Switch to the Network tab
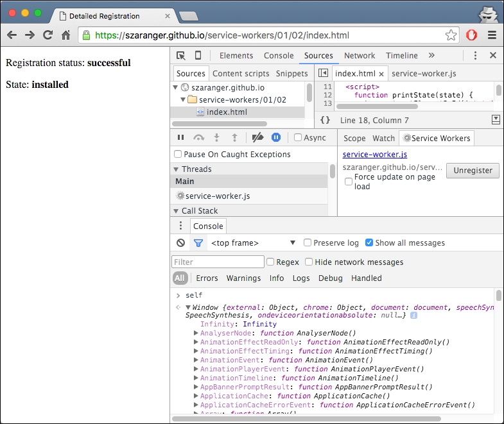Screen dimensions: 504x424 click(x=360, y=56)
